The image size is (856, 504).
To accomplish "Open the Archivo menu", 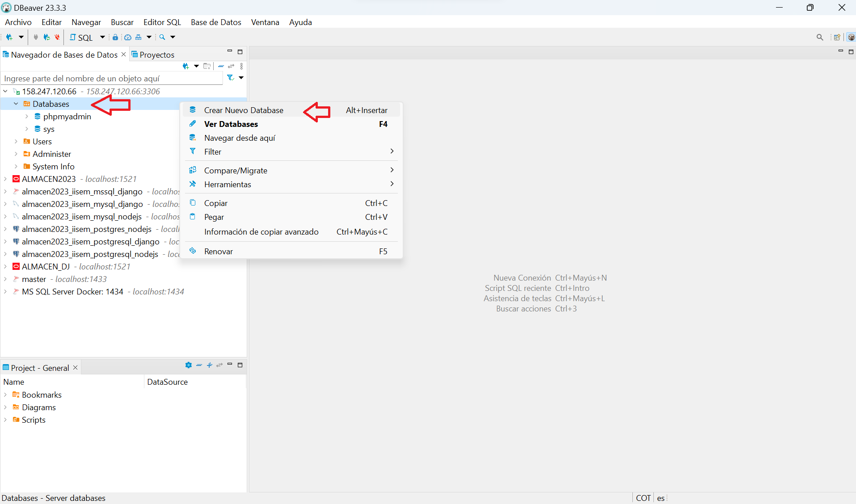I will [18, 22].
